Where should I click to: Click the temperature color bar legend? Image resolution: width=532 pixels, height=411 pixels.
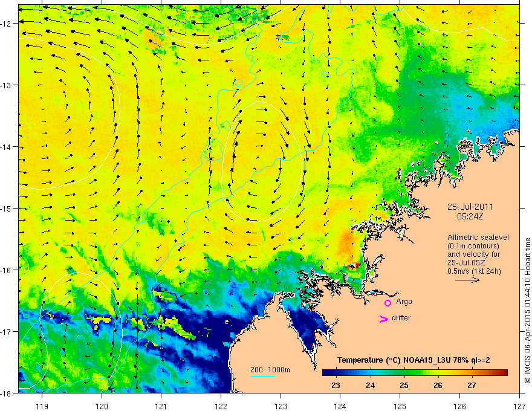point(415,373)
